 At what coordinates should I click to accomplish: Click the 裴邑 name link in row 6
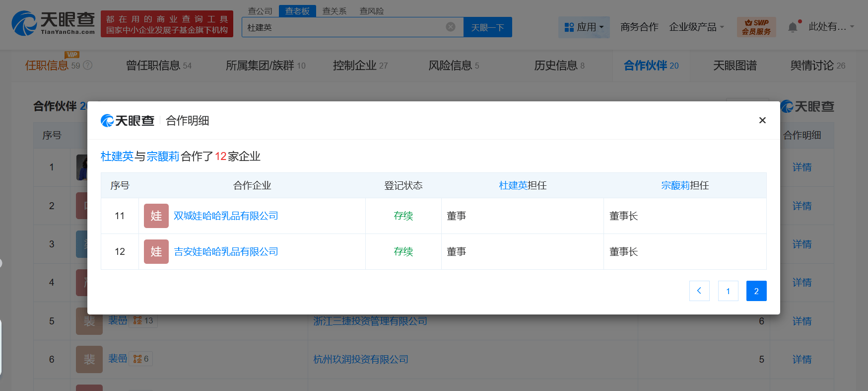coord(118,358)
